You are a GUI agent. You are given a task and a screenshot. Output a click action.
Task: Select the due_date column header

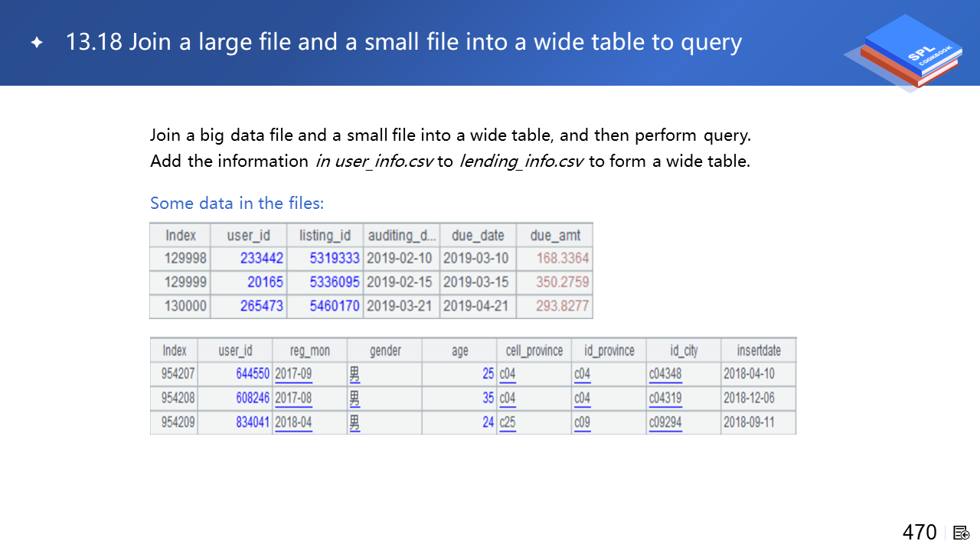click(x=478, y=235)
